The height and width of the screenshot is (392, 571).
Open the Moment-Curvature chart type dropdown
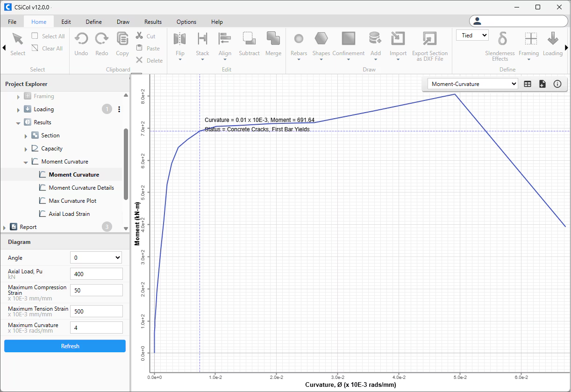coord(473,84)
